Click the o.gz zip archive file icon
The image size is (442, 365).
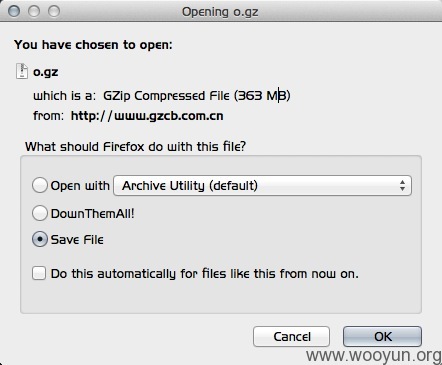[x=22, y=71]
